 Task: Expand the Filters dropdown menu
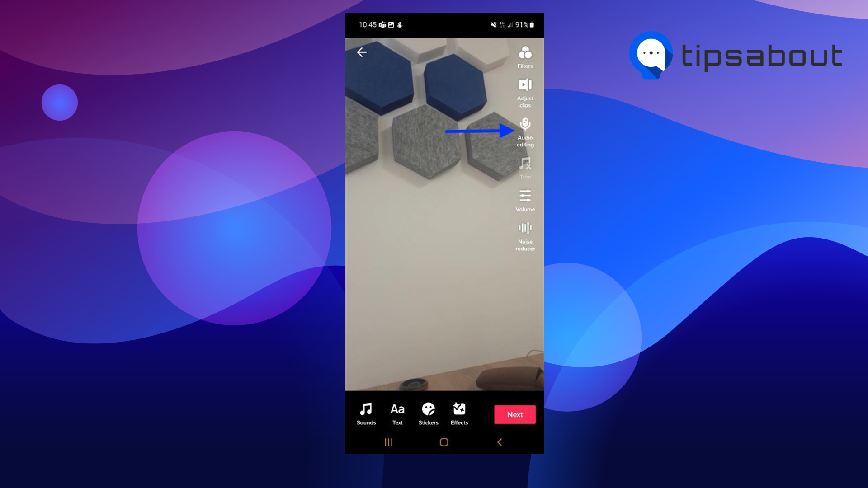tap(524, 56)
